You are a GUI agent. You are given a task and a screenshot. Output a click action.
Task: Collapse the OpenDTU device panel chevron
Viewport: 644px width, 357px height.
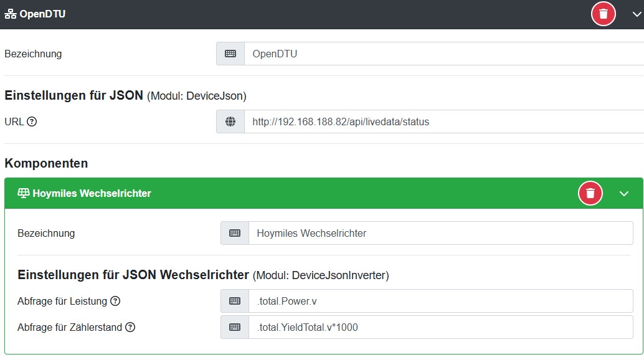pyautogui.click(x=637, y=14)
